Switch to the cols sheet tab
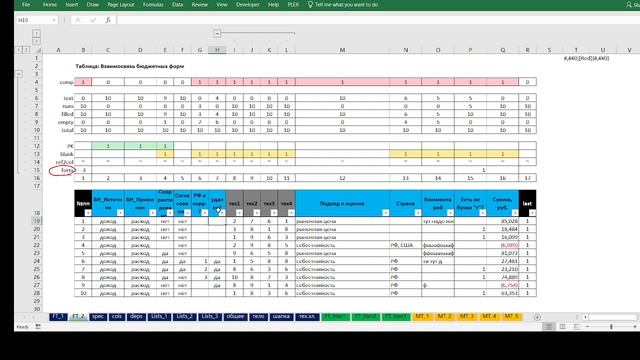 point(117,317)
